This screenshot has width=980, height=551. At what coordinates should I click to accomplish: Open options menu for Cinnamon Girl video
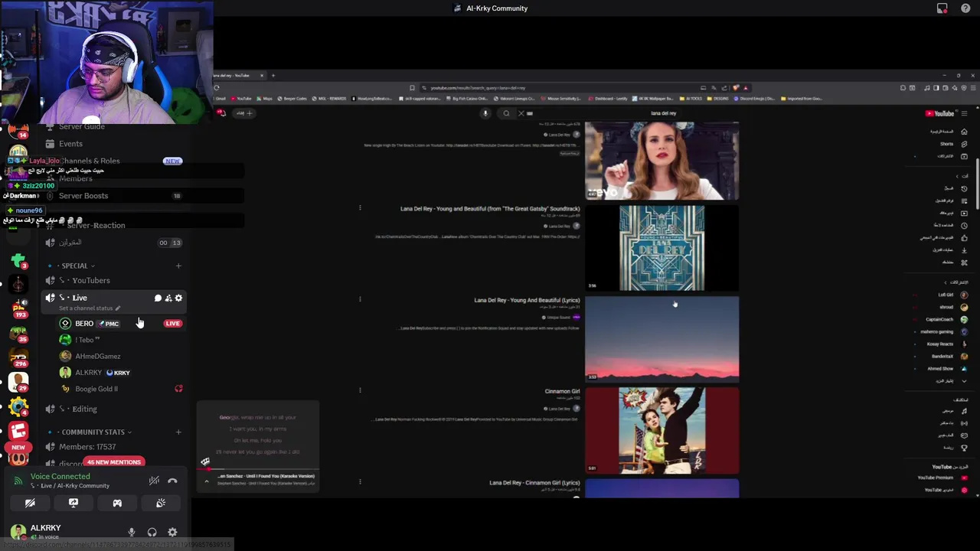click(x=360, y=390)
